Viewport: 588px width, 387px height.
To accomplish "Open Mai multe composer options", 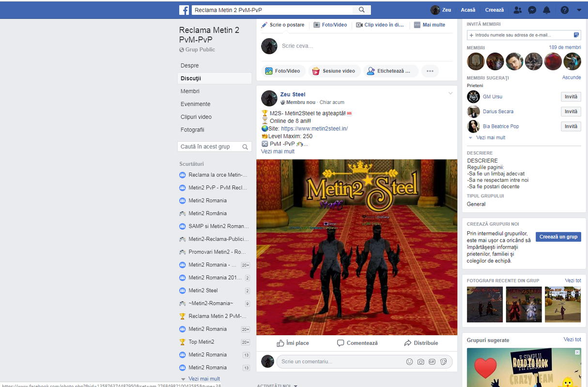I will click(430, 25).
